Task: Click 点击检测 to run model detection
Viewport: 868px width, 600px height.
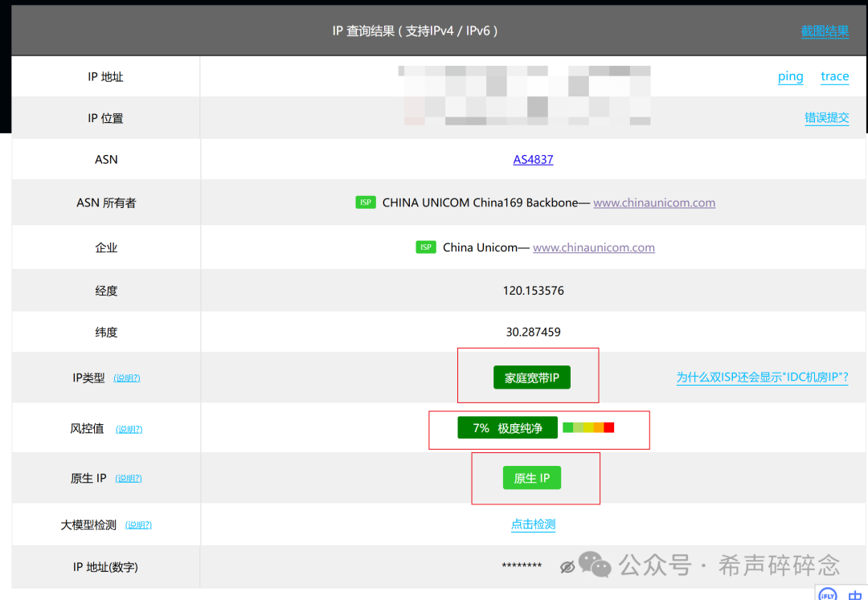Action: pyautogui.click(x=533, y=524)
